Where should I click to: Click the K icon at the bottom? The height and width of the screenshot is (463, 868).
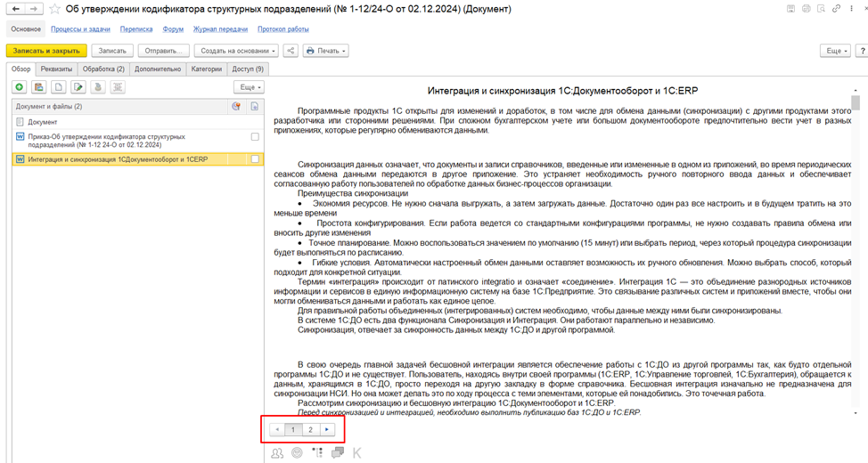pos(356,453)
